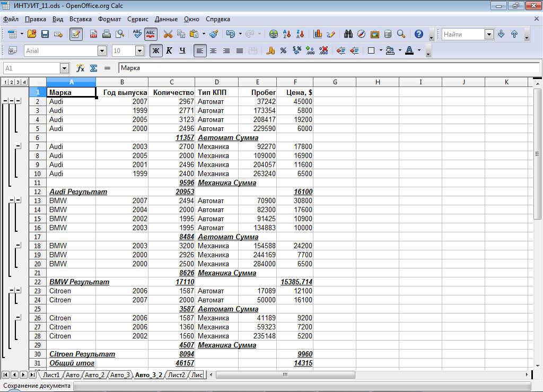
Task: Set the cell background color
Action: [x=390, y=50]
